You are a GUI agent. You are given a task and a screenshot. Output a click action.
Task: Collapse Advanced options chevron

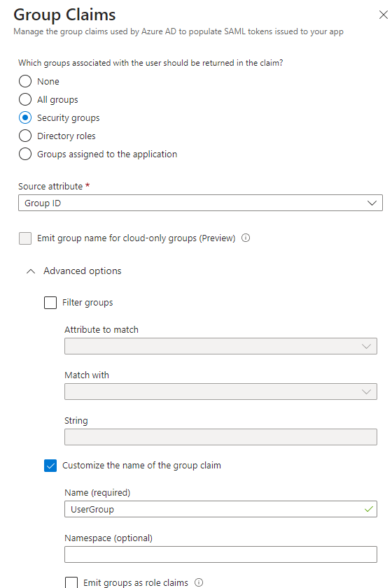click(31, 271)
